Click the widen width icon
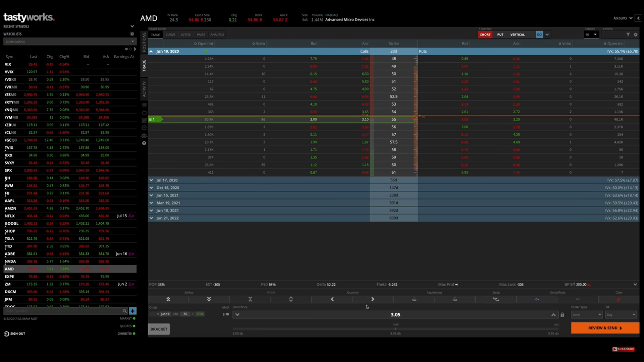 [291, 299]
